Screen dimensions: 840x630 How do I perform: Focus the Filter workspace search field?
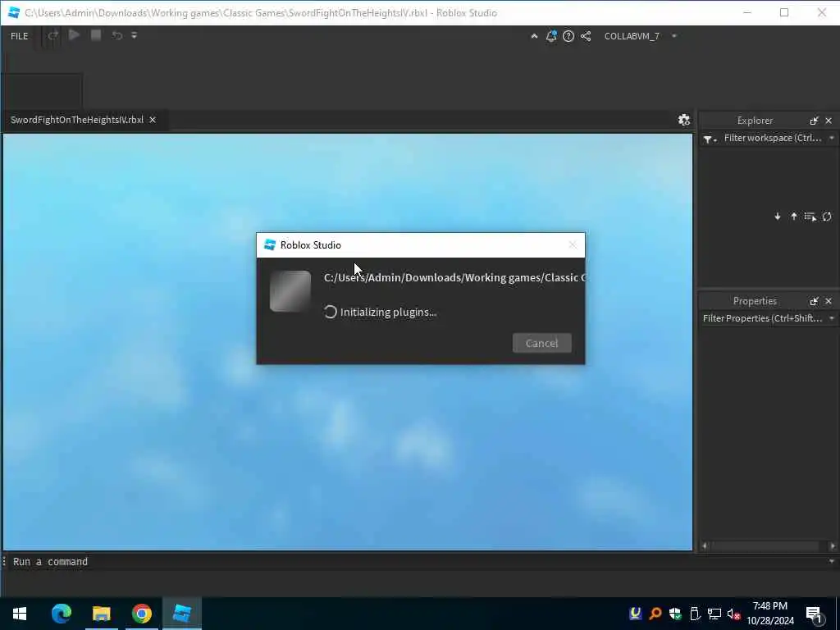tap(773, 138)
